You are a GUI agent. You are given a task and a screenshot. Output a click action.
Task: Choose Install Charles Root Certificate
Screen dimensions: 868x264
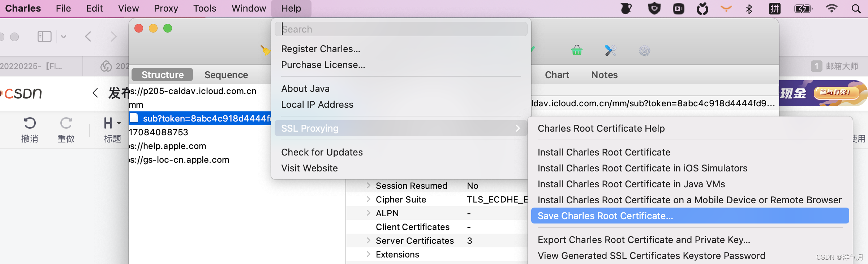604,152
